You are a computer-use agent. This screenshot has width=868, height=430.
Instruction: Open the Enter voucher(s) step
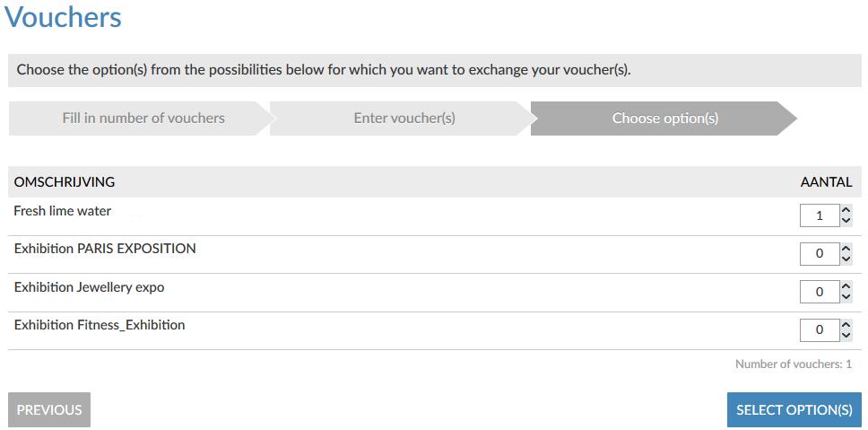[x=404, y=118]
